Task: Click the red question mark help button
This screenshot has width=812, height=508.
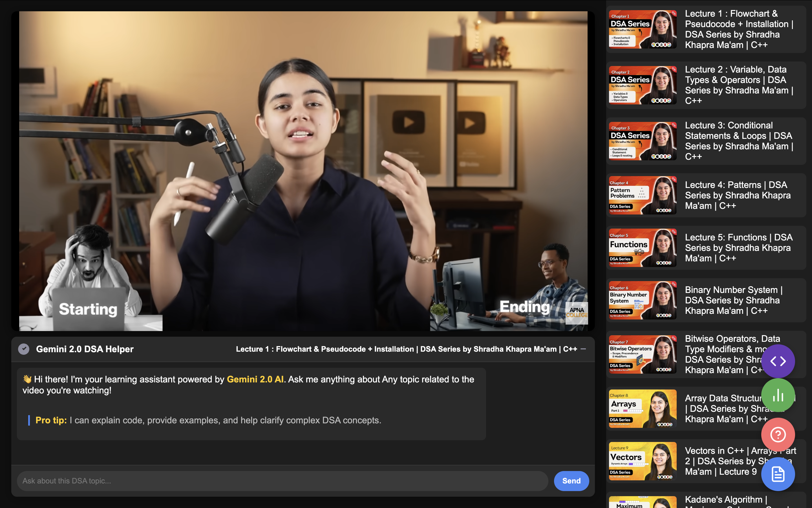Action: 778,434
